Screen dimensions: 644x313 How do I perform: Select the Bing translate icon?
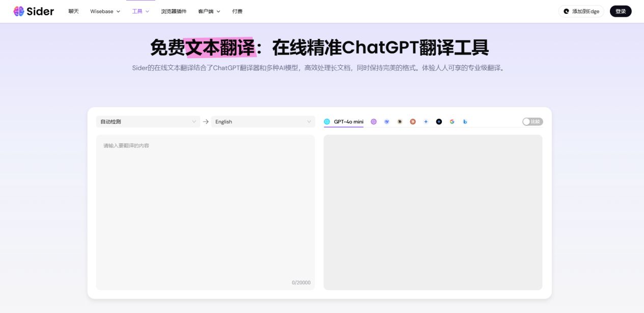pyautogui.click(x=465, y=122)
